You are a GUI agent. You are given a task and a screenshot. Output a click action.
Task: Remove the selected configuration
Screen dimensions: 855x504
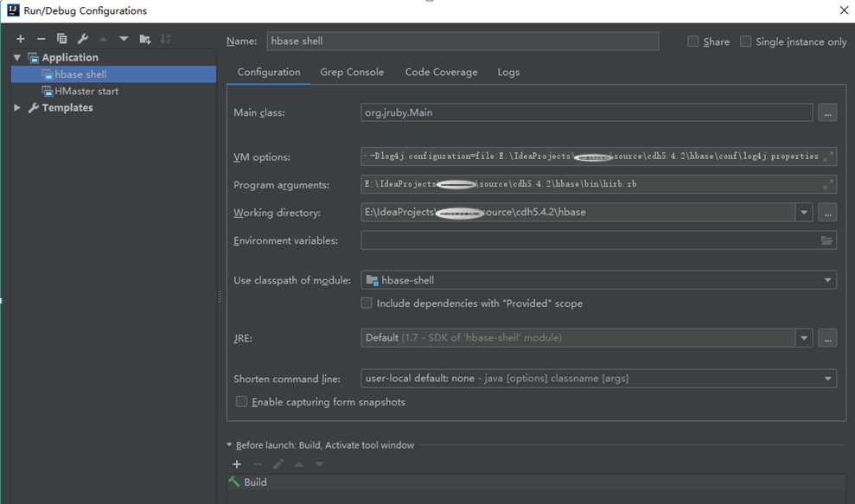coord(41,39)
